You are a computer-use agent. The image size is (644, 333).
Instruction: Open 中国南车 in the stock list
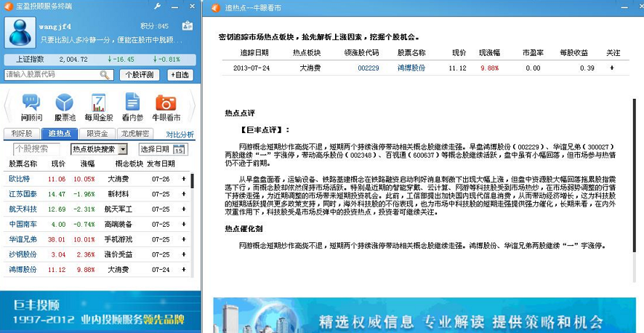coord(23,224)
